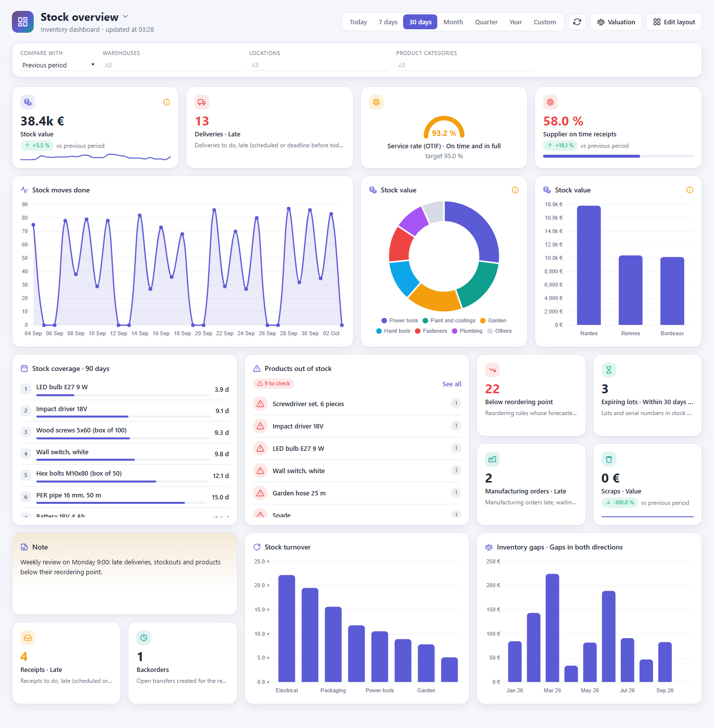
Task: Click the refresh dashboard icon
Action: 577,22
